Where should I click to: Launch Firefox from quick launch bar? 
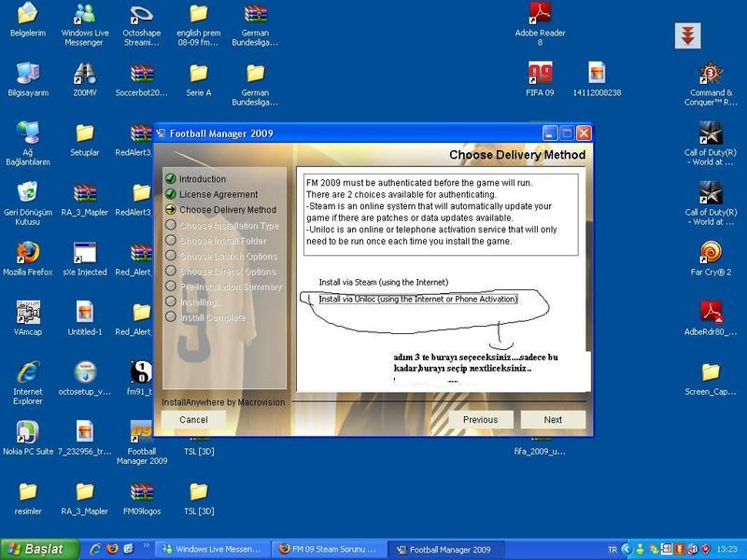point(112,549)
